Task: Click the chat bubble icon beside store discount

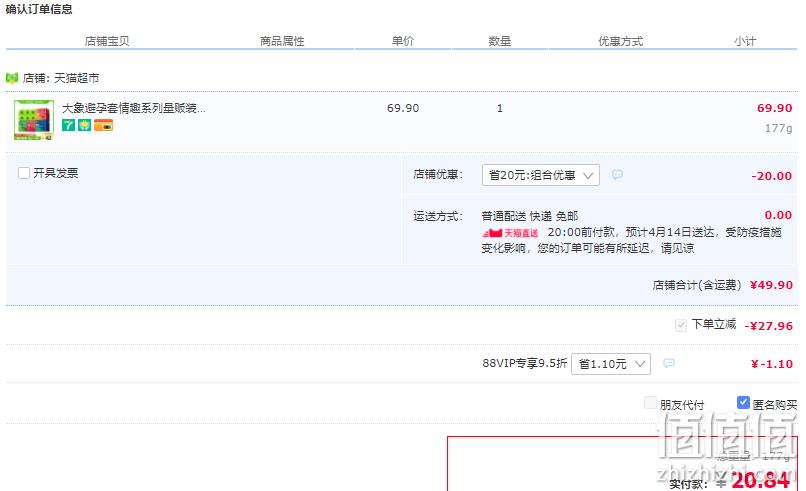Action: click(x=617, y=175)
